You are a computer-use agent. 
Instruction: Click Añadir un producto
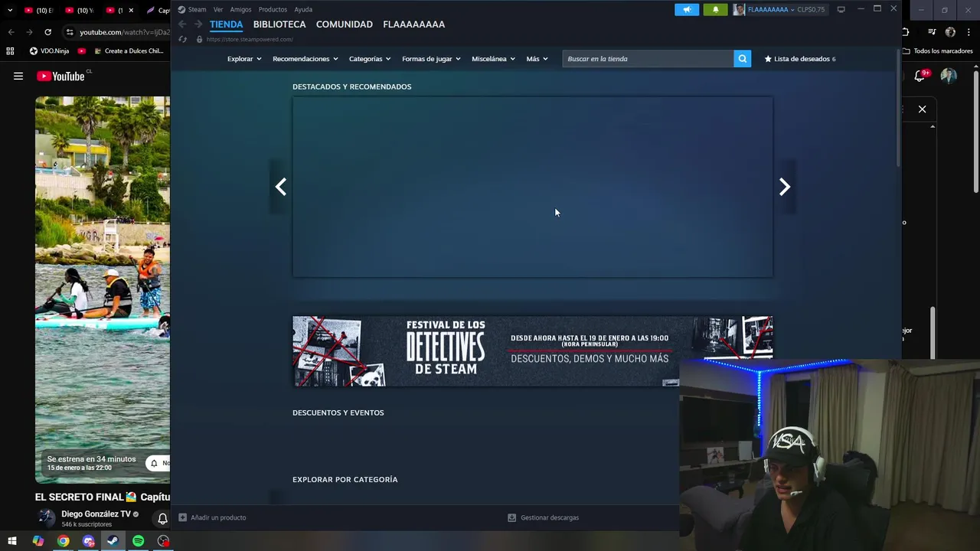pos(212,517)
